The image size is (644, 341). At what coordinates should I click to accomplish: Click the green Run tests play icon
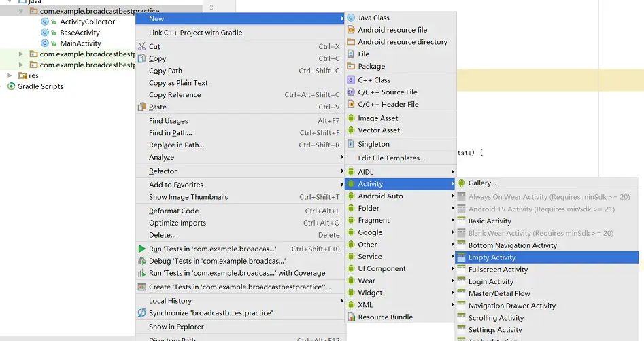pos(141,249)
